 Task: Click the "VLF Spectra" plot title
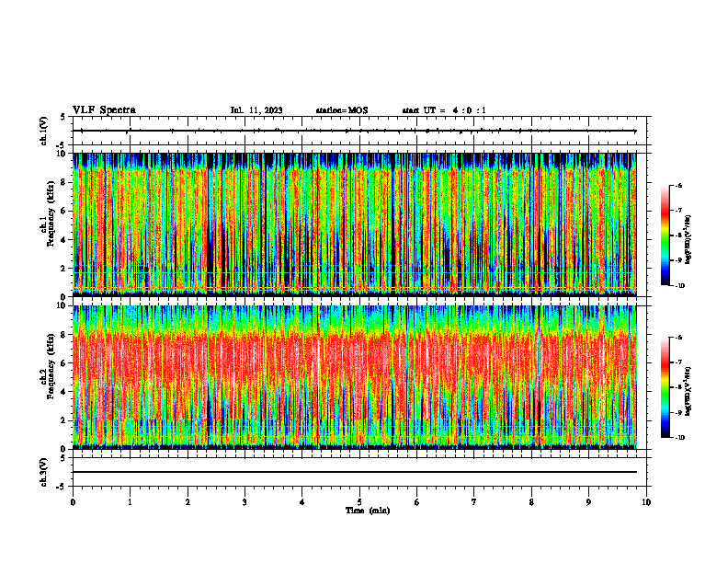(104, 110)
